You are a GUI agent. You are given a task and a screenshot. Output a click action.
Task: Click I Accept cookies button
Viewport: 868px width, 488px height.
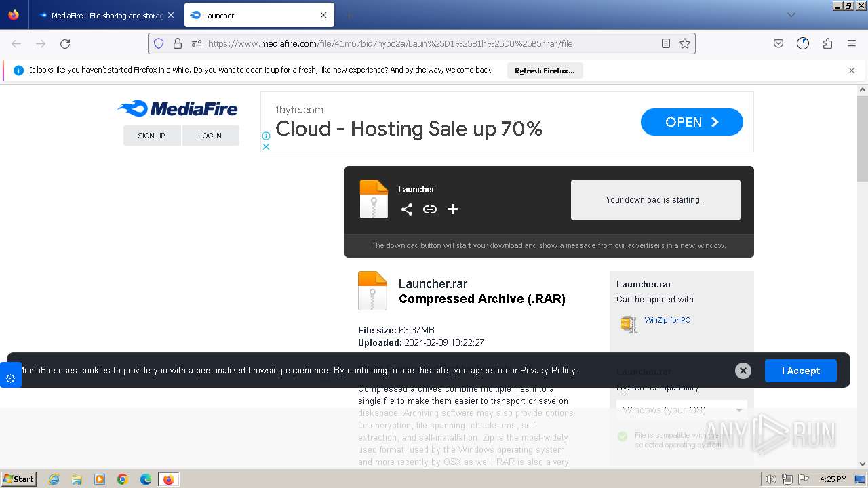801,371
